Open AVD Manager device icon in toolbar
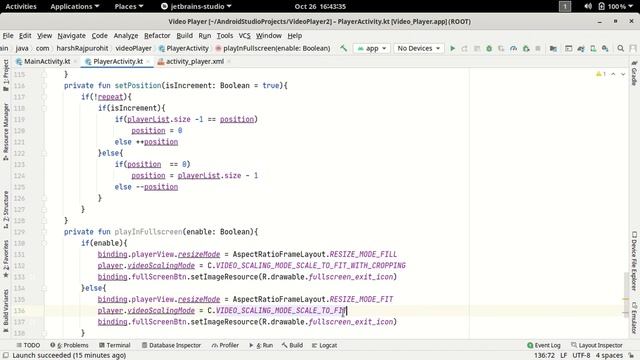 click(x=593, y=48)
